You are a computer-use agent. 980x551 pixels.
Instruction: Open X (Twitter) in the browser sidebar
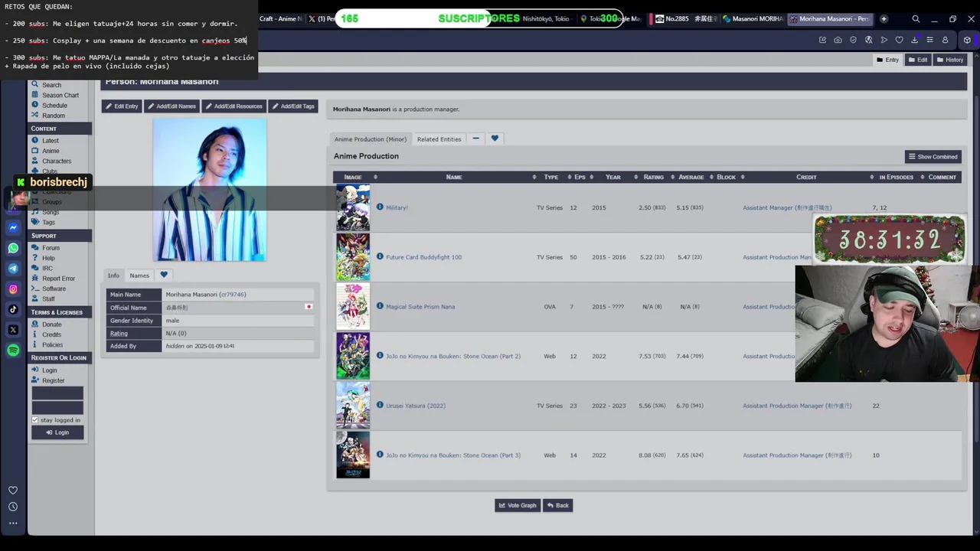coord(13,330)
